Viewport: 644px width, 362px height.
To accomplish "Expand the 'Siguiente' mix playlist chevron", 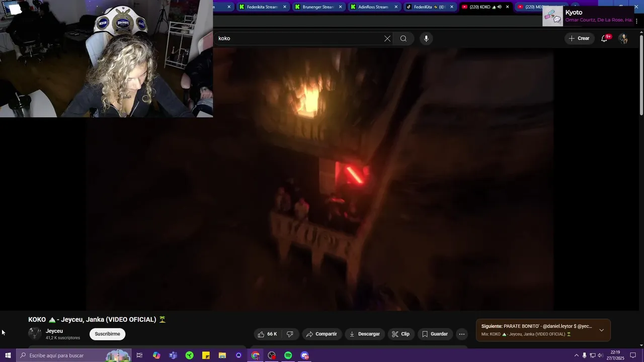I will point(601,330).
